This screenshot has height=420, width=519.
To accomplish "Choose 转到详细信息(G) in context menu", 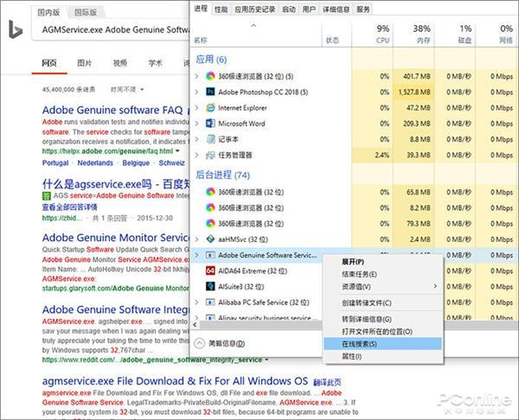I will tap(383, 319).
